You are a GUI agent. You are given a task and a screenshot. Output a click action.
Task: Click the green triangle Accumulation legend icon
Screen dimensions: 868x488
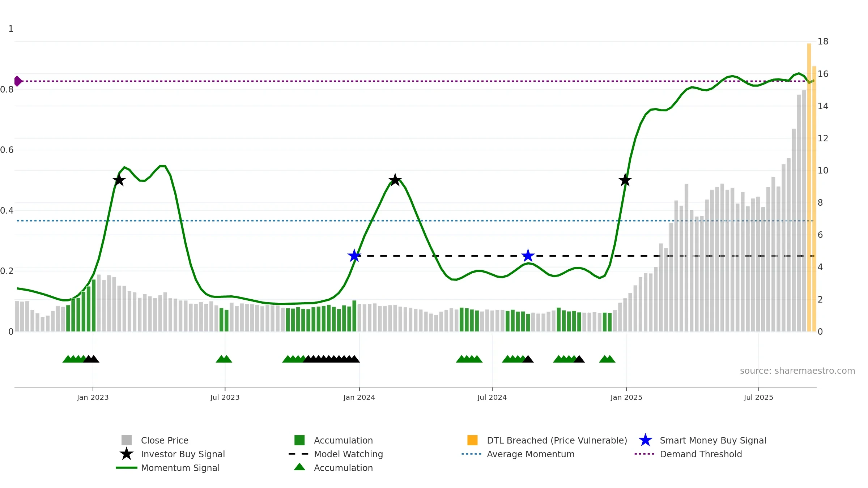299,467
